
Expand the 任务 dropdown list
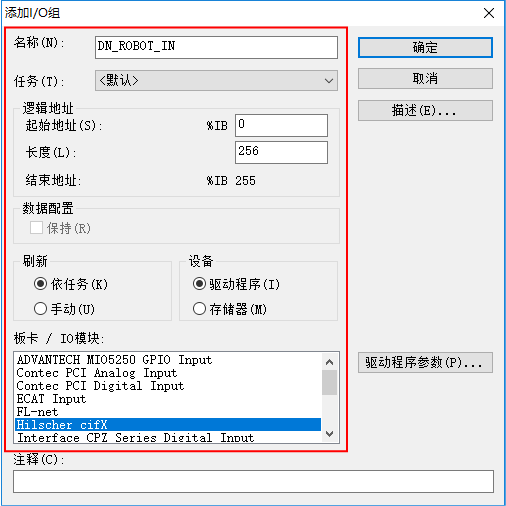(x=216, y=80)
